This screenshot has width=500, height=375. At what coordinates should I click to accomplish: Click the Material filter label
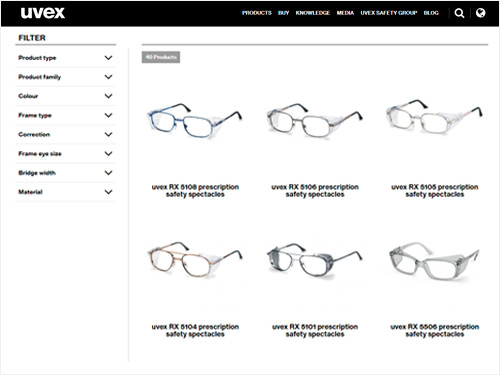[x=30, y=192]
